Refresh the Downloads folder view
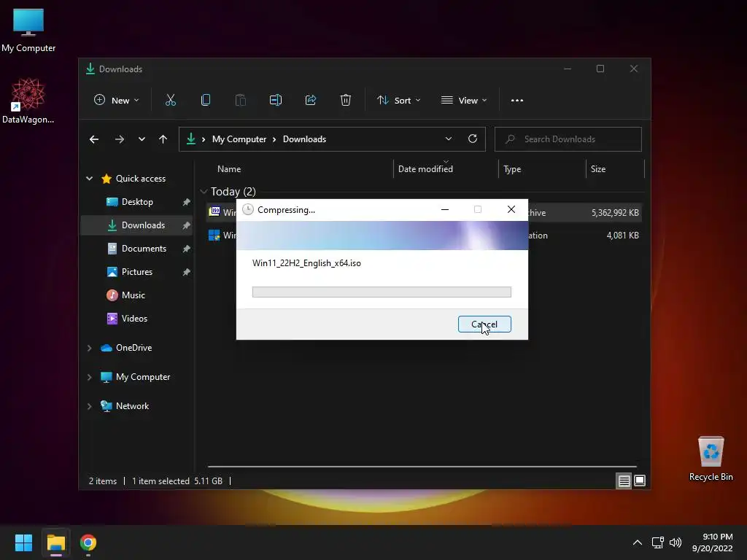Viewport: 747px width, 560px height. click(x=473, y=139)
